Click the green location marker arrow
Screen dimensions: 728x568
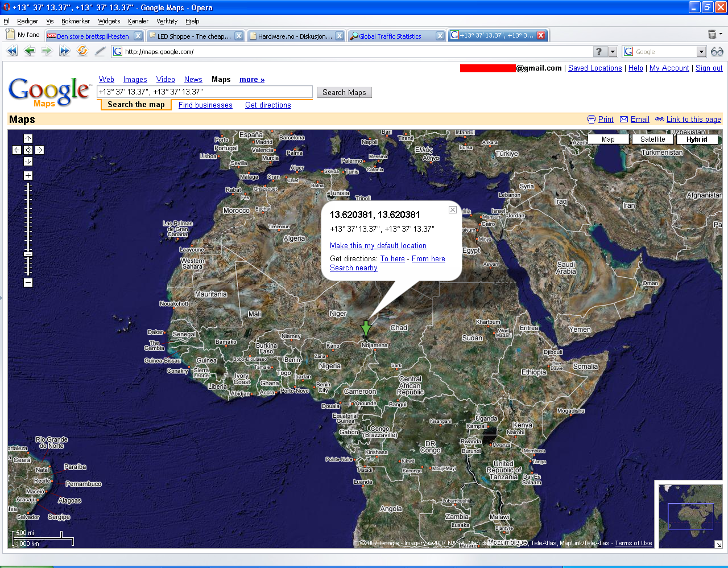tap(366, 328)
